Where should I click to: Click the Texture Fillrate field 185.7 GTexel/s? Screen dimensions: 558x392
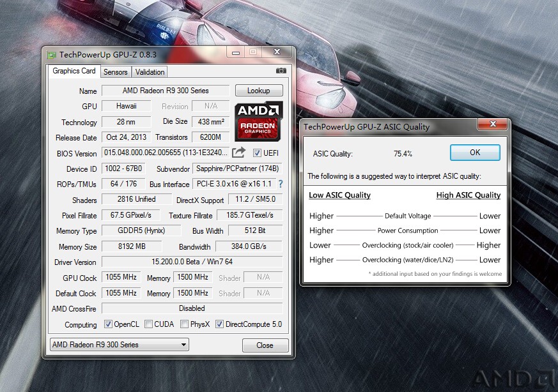(249, 215)
